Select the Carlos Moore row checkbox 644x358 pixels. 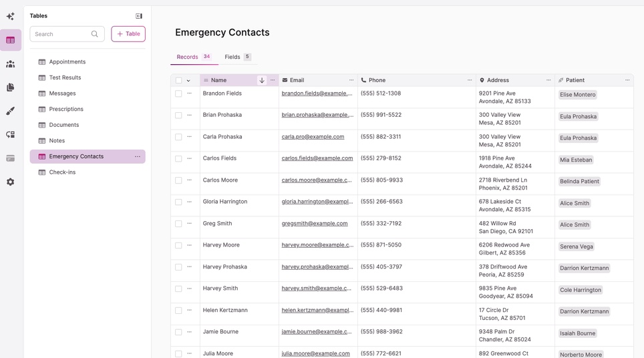coord(178,180)
